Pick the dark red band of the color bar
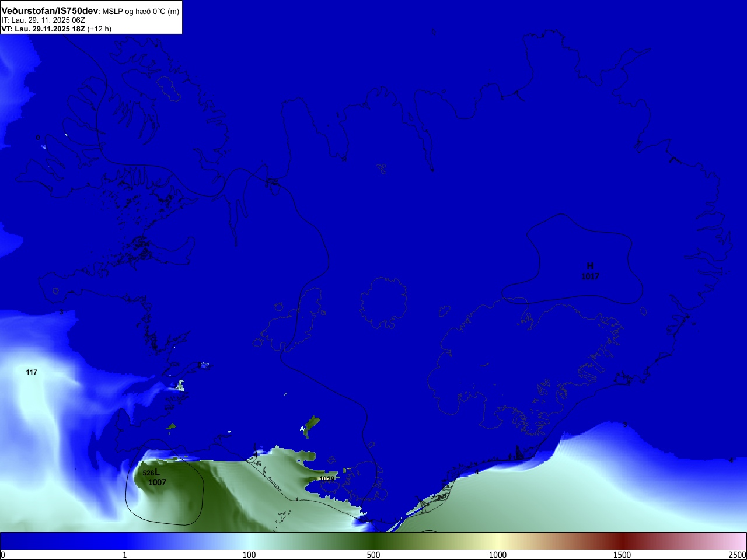 pyautogui.click(x=622, y=541)
